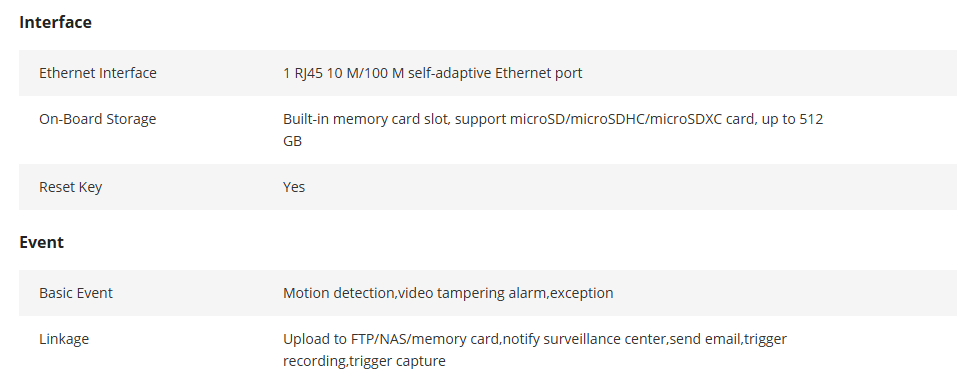Screen dimensions: 976x381
Task: Click the notify surveillance center text
Action: tap(583, 339)
